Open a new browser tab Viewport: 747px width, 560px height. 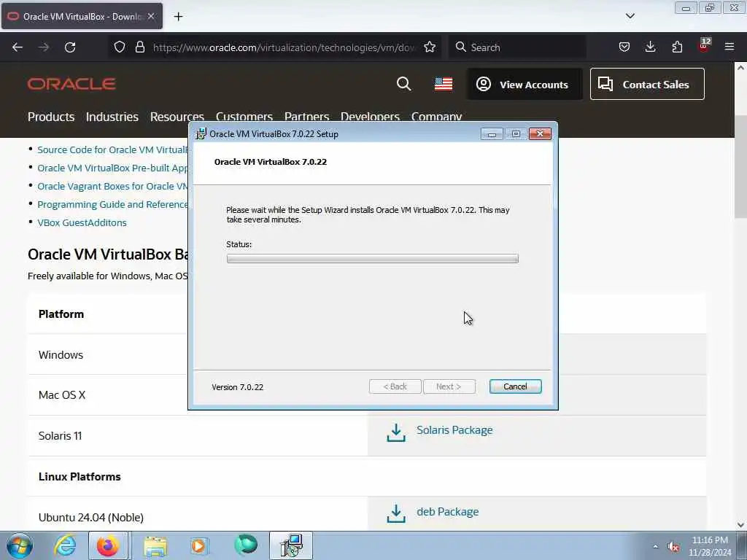(178, 17)
